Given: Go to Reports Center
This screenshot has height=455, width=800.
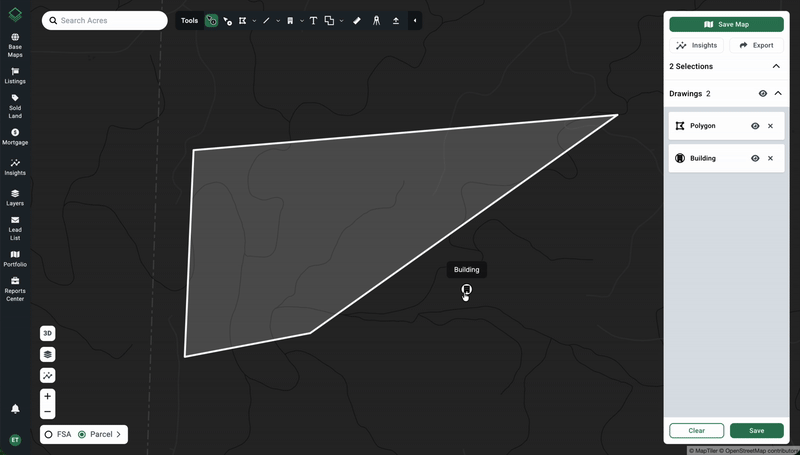Looking at the screenshot, I should pos(15,289).
